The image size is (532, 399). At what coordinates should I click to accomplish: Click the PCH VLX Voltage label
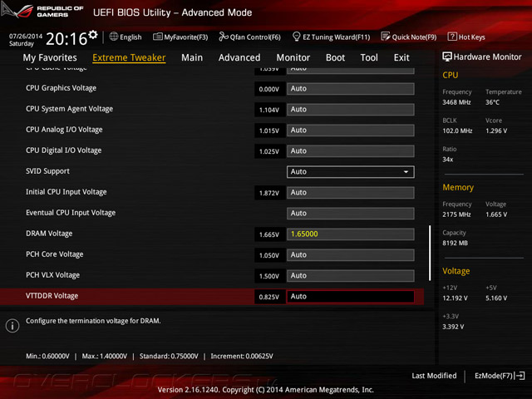53,275
